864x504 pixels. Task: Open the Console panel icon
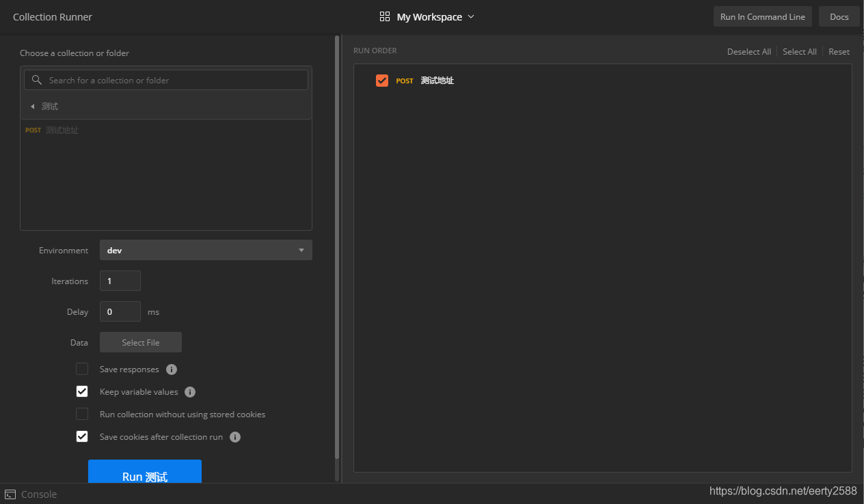(x=10, y=494)
